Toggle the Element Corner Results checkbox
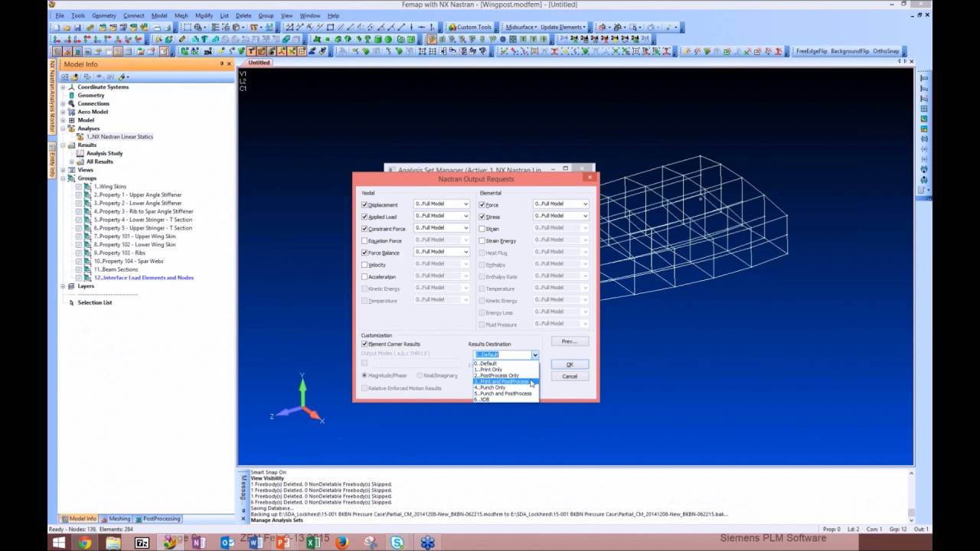 click(364, 344)
